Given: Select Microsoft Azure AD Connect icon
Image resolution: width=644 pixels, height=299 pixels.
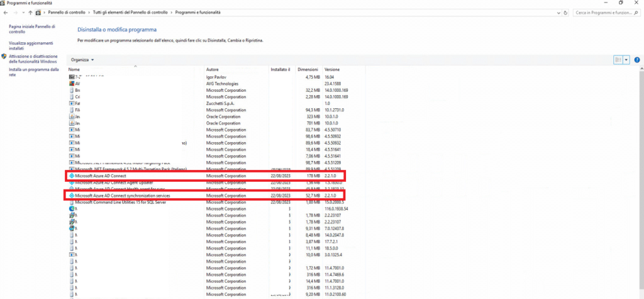Looking at the screenshot, I should click(x=72, y=176).
